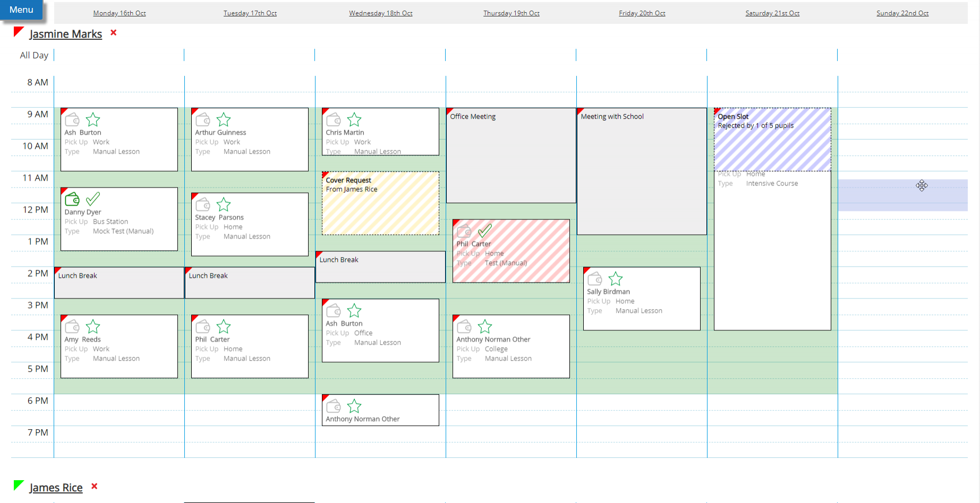Open Wednesday 18th Oct day link
The width and height of the screenshot is (980, 503).
381,13
